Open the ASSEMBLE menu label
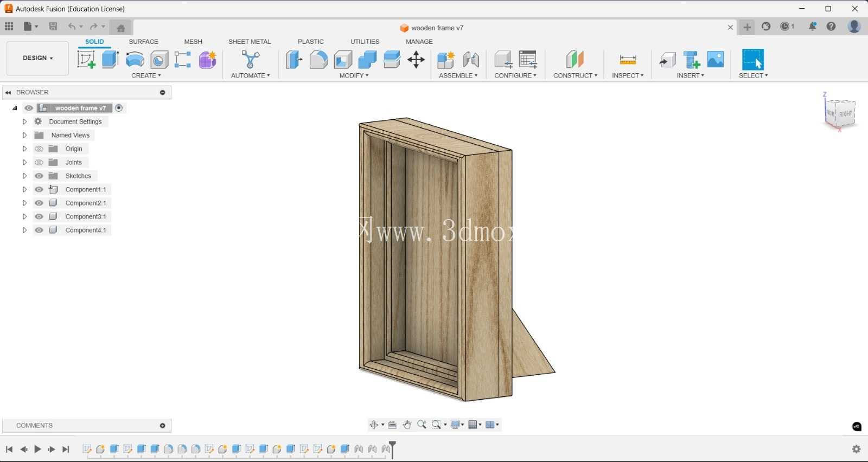Image resolution: width=868 pixels, height=462 pixels. point(458,75)
